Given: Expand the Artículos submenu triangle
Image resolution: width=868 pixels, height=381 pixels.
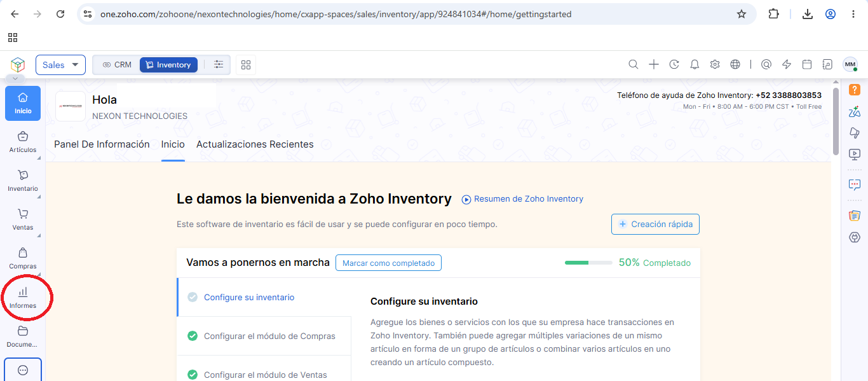Looking at the screenshot, I should coord(39,158).
